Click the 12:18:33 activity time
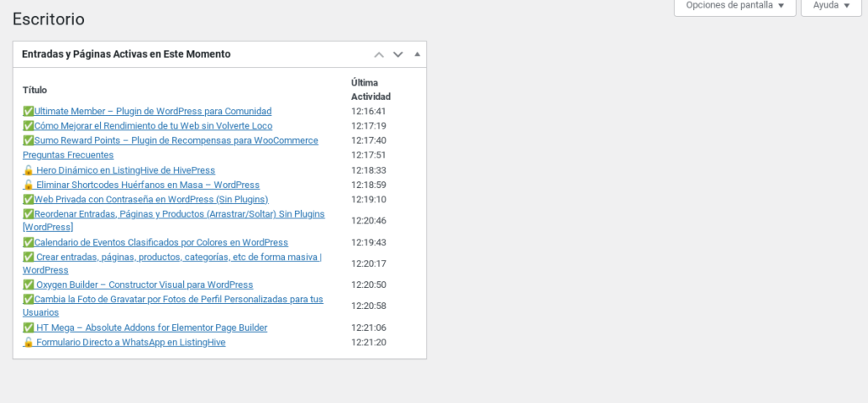 click(369, 170)
